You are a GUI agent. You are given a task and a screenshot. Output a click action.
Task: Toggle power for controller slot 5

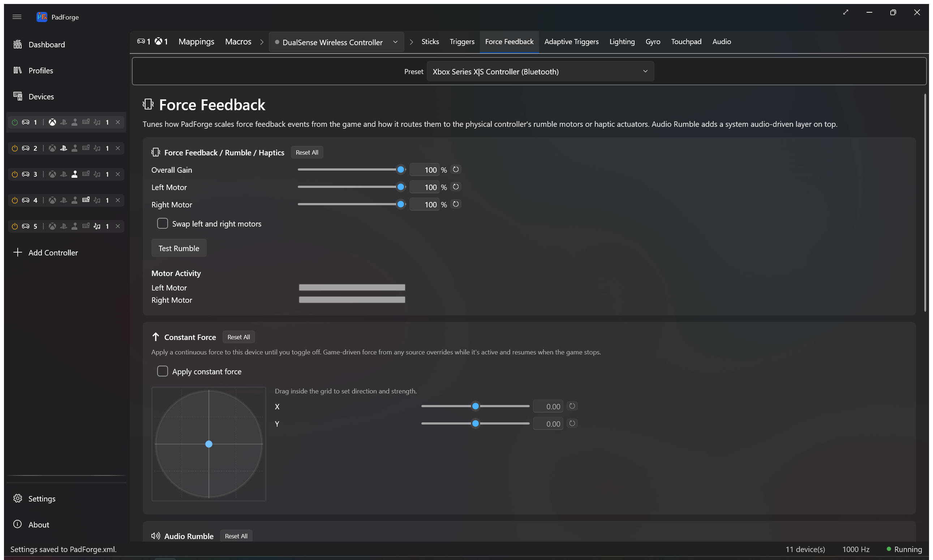coord(15,226)
